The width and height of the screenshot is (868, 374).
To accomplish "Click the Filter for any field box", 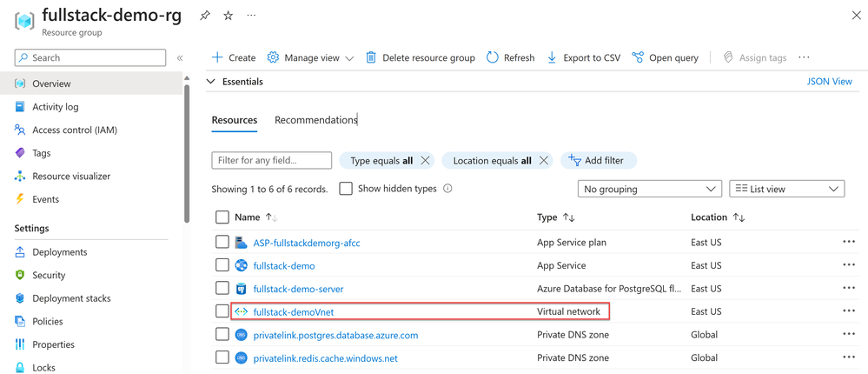I will point(271,161).
